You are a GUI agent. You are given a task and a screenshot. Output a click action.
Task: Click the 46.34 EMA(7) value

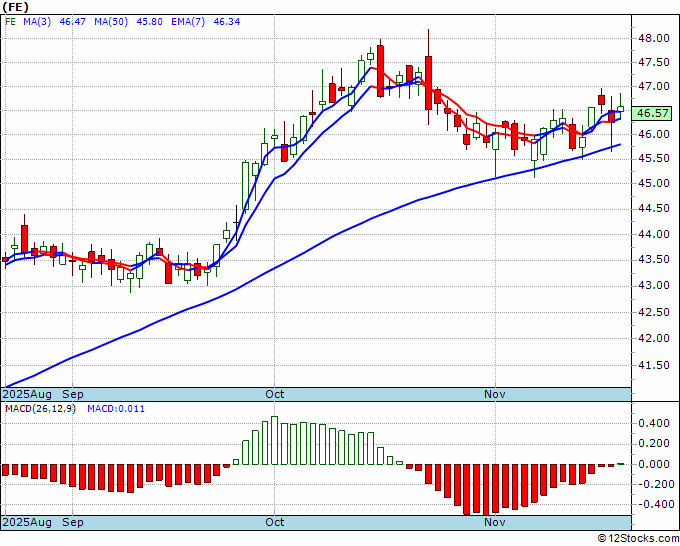tap(226, 21)
